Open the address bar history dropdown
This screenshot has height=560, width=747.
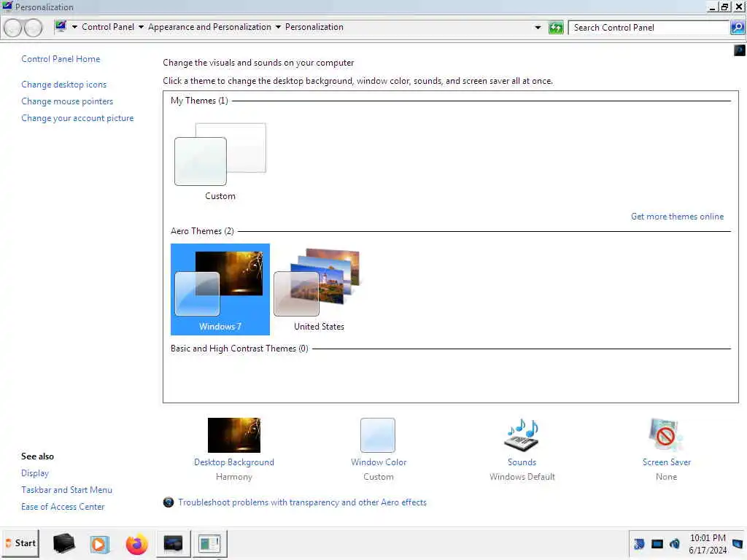[x=538, y=28]
